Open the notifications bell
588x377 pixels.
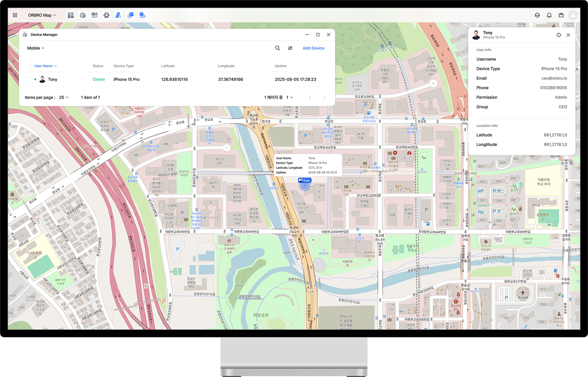click(x=549, y=15)
